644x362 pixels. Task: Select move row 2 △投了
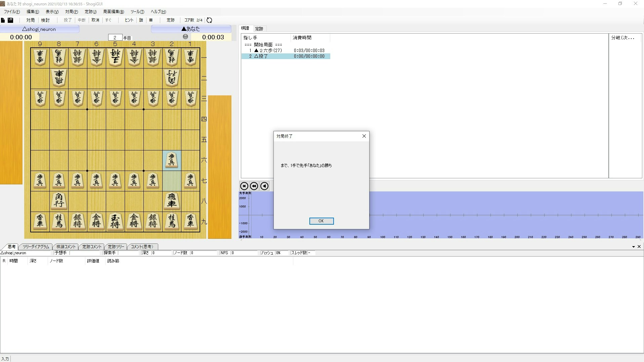(286, 56)
